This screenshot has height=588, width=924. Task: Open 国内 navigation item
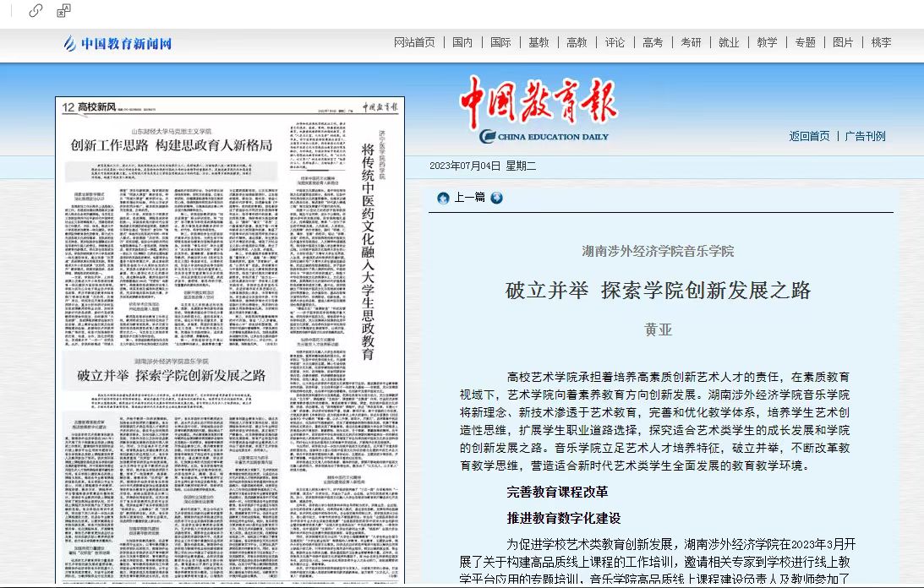click(x=462, y=42)
